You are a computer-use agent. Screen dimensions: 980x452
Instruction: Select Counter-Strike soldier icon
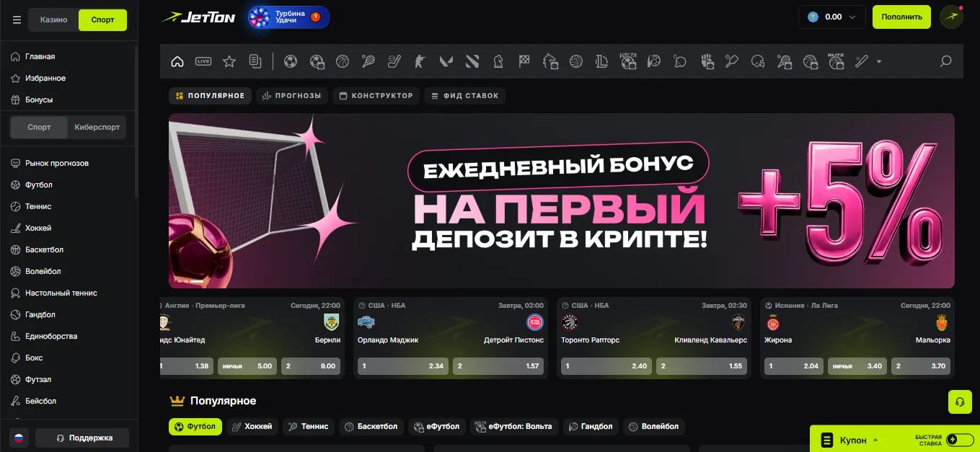[420, 61]
